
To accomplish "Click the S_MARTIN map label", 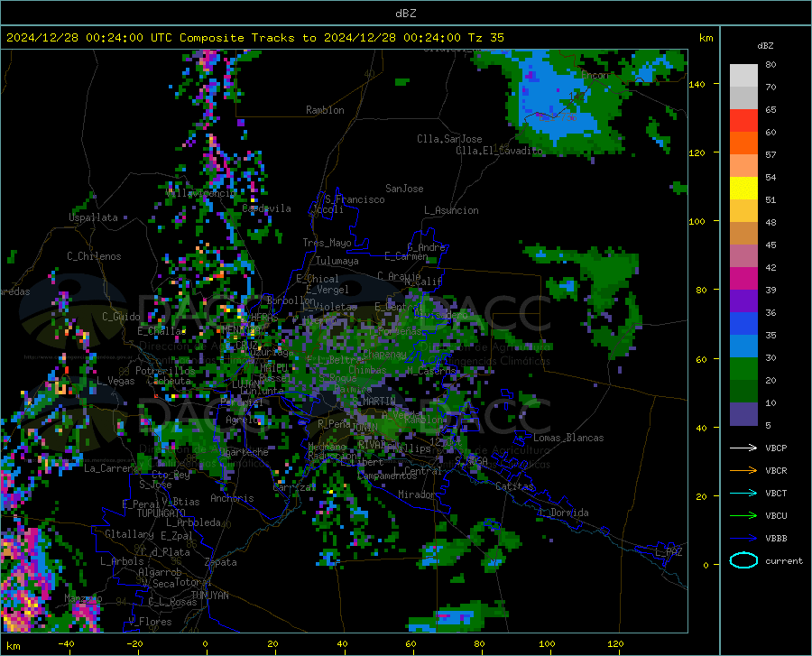I will 374,402.
